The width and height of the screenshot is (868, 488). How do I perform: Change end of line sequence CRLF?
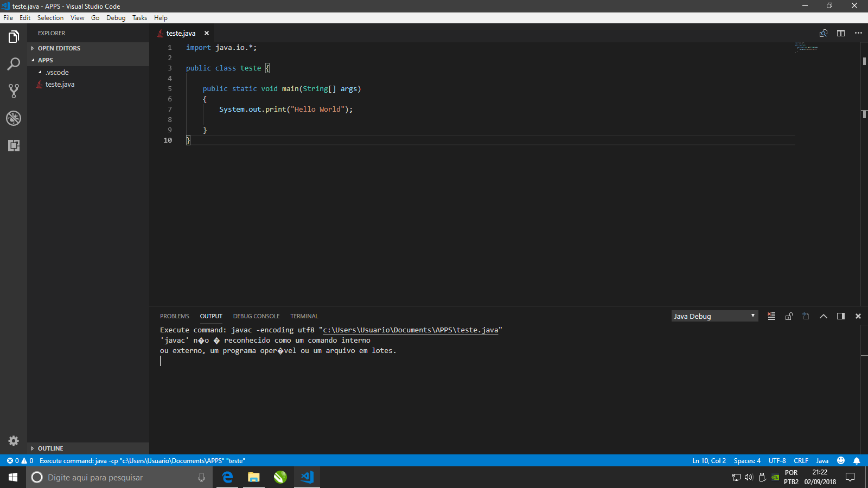(x=801, y=461)
